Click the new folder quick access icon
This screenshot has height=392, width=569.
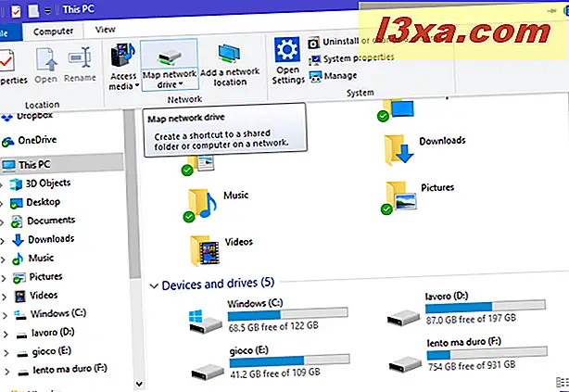pyautogui.click(x=33, y=10)
